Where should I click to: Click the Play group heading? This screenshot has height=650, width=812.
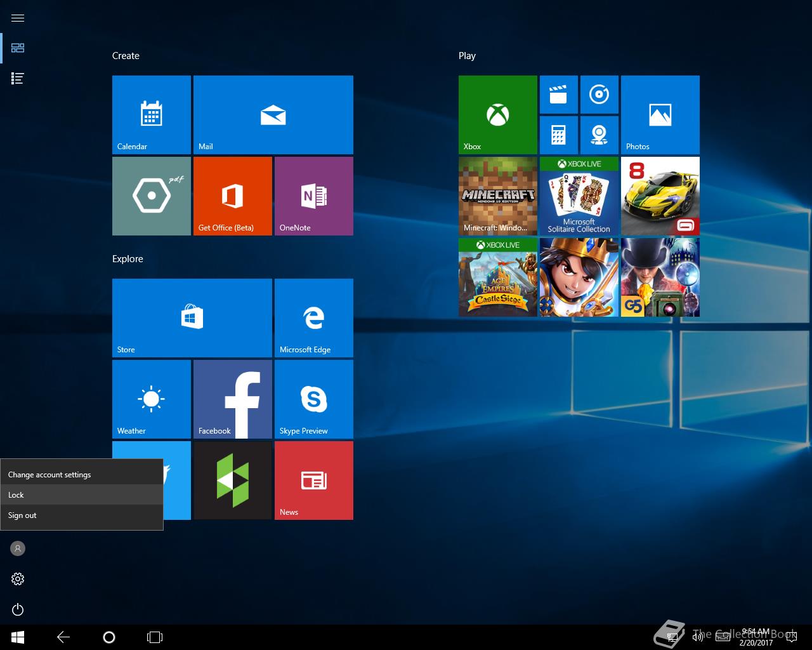467,56
